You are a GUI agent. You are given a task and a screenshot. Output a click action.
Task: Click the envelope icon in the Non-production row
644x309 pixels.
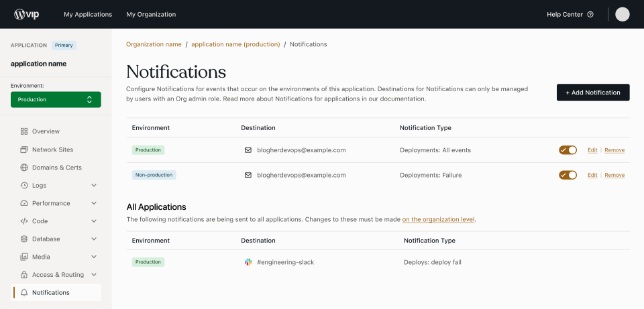click(x=248, y=175)
